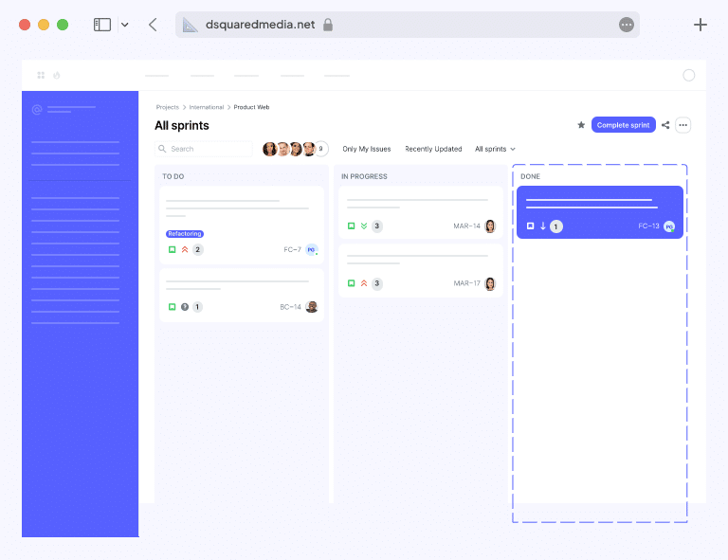Open the BC-14 issue key

click(290, 307)
